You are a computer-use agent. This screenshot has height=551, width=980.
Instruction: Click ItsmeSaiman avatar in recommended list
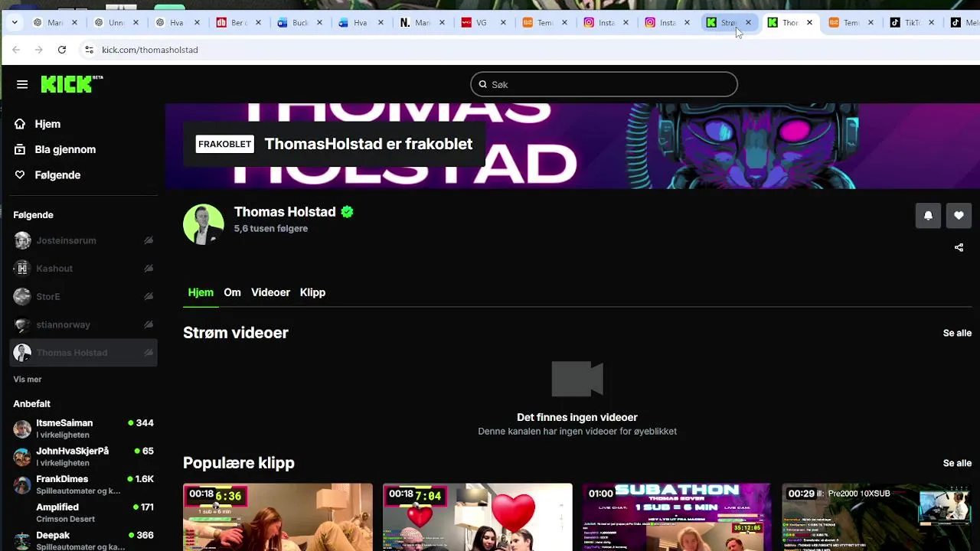(22, 429)
